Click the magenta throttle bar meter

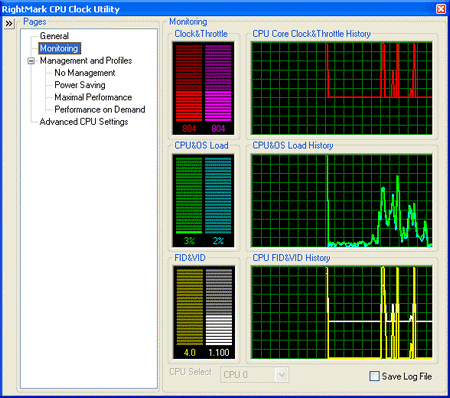coord(218,83)
